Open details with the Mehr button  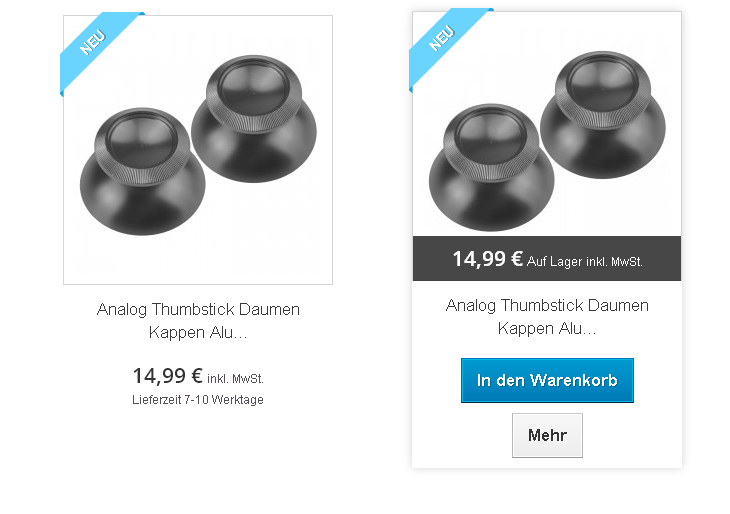547,435
